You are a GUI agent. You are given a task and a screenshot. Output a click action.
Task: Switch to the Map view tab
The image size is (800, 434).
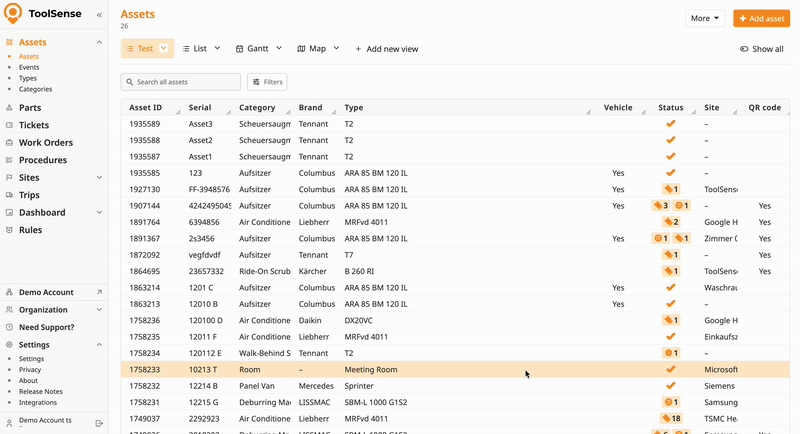point(316,48)
